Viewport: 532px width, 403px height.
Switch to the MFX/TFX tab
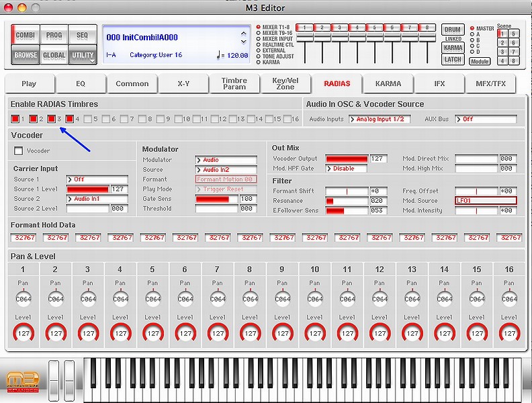coord(490,83)
